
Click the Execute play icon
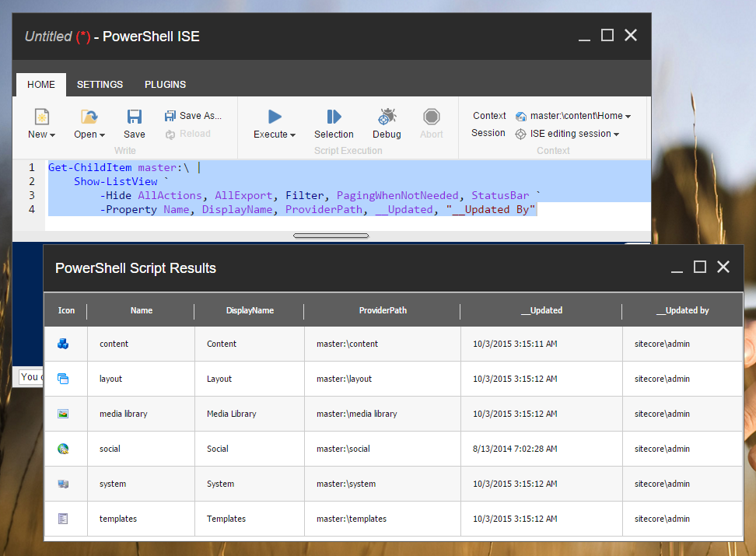[x=275, y=117]
